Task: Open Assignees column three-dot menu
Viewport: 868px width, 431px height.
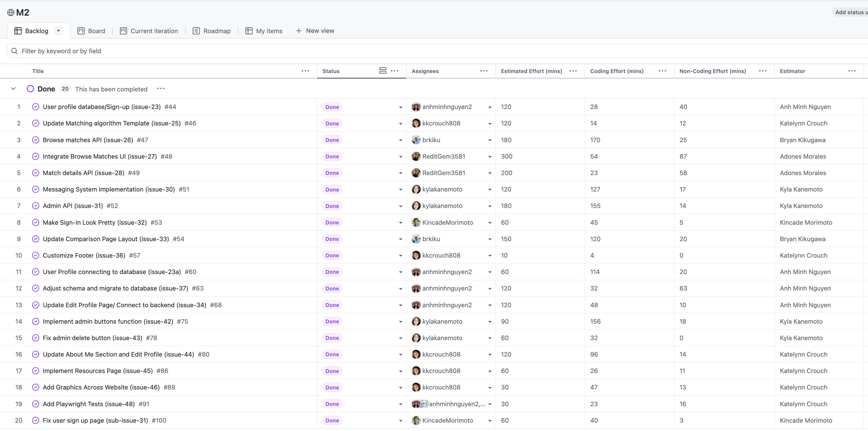Action: click(484, 71)
